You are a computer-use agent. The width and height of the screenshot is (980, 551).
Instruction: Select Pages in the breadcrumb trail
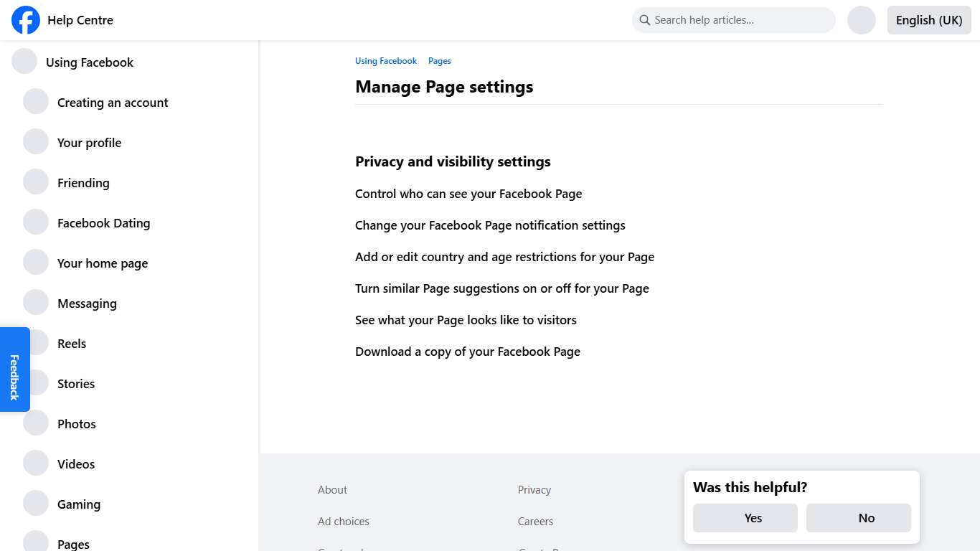coord(439,60)
